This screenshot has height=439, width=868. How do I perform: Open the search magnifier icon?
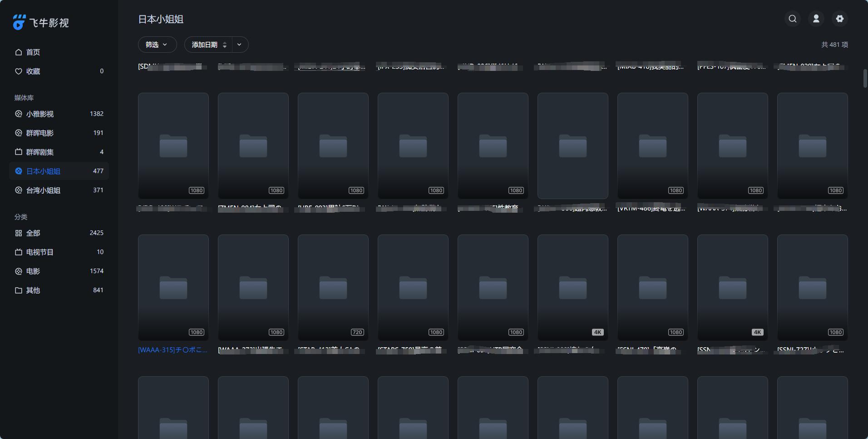(x=793, y=19)
